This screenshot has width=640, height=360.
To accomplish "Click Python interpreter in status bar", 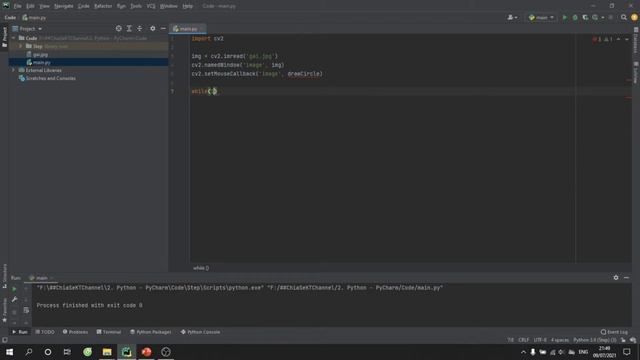I will click(x=595, y=340).
